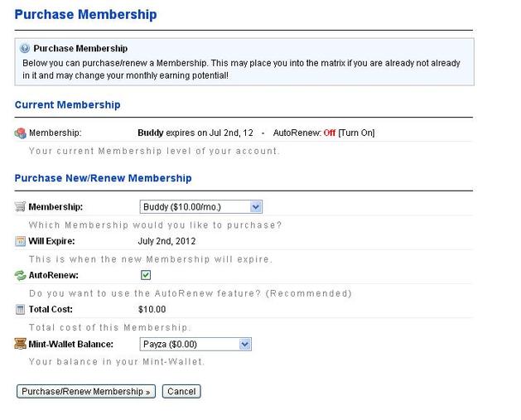Viewport: 521px width, 420px height.
Task: Uncheck the AutoRenew checkbox
Action: [146, 275]
